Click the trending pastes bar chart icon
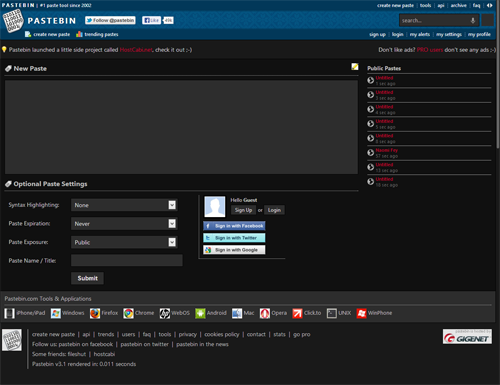This screenshot has height=385, width=500. 79,34
